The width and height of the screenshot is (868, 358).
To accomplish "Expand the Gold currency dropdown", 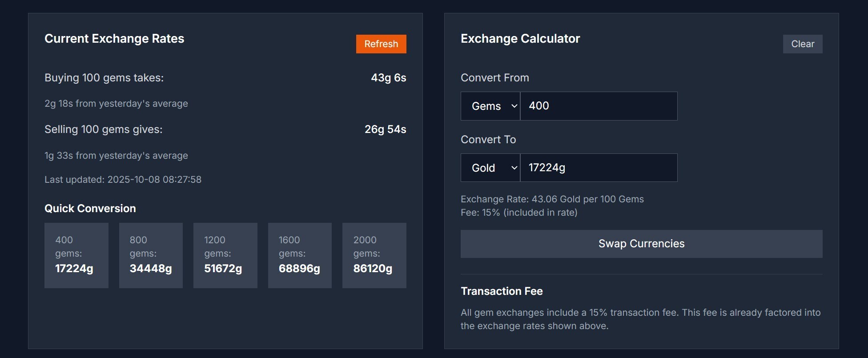I will pos(490,168).
